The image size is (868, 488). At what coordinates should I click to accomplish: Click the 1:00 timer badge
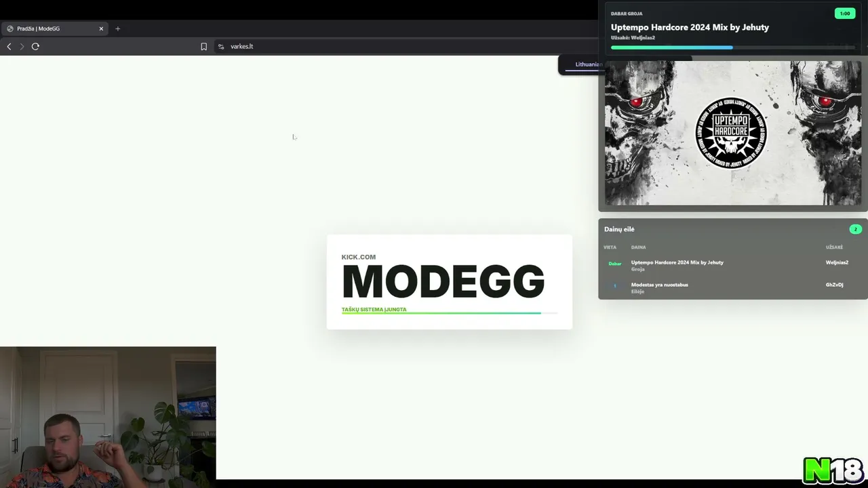point(845,14)
